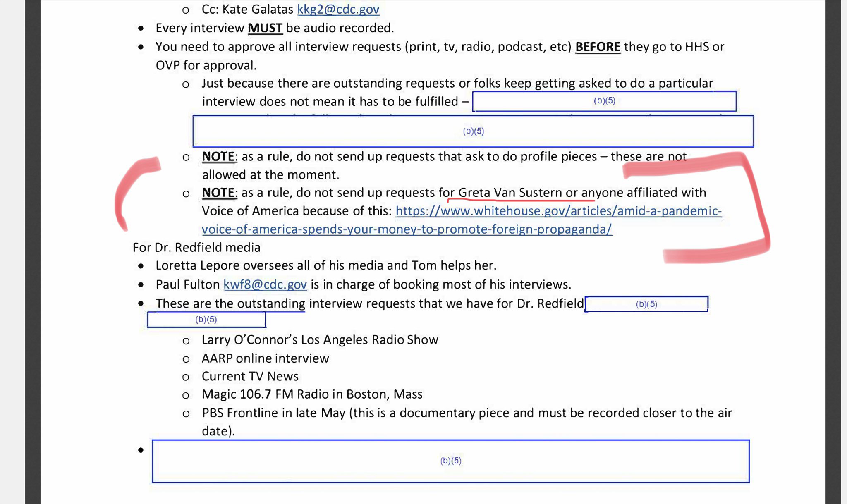The width and height of the screenshot is (847, 504).
Task: Click the red-underlined 'Greta Van Sustern' text
Action: (x=510, y=193)
